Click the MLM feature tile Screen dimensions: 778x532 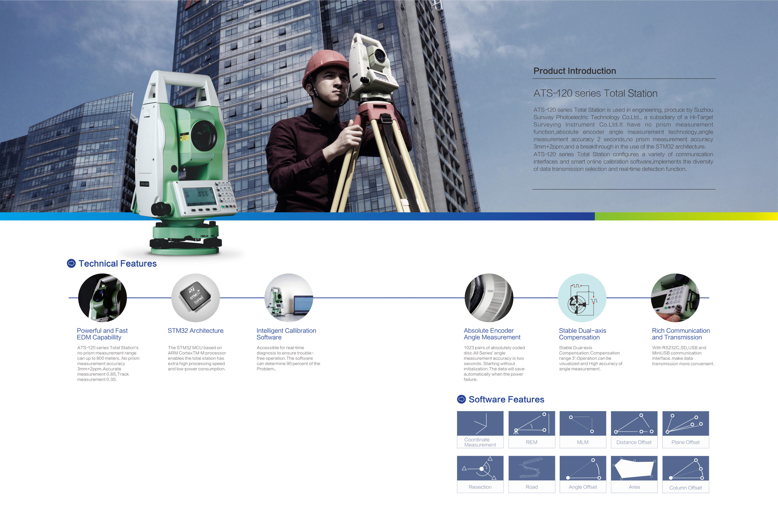[x=583, y=430]
